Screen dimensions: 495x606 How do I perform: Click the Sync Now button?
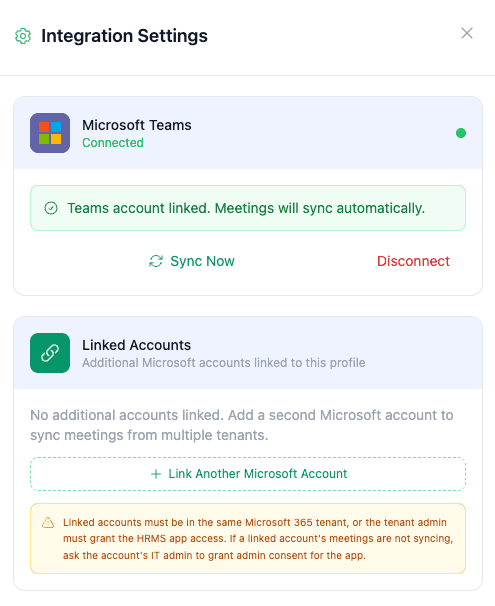[192, 261]
